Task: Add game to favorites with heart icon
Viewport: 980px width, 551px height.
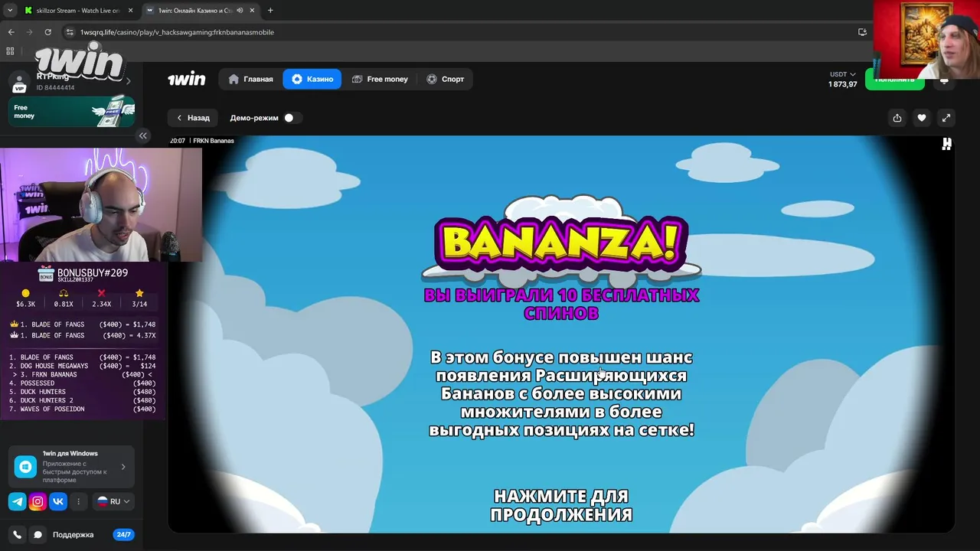Action: tap(922, 118)
